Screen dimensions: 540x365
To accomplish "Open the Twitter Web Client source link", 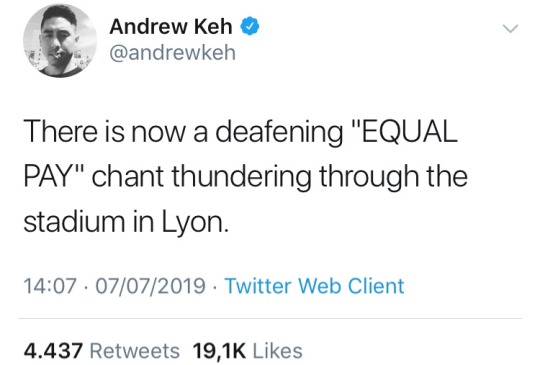I will click(314, 286).
